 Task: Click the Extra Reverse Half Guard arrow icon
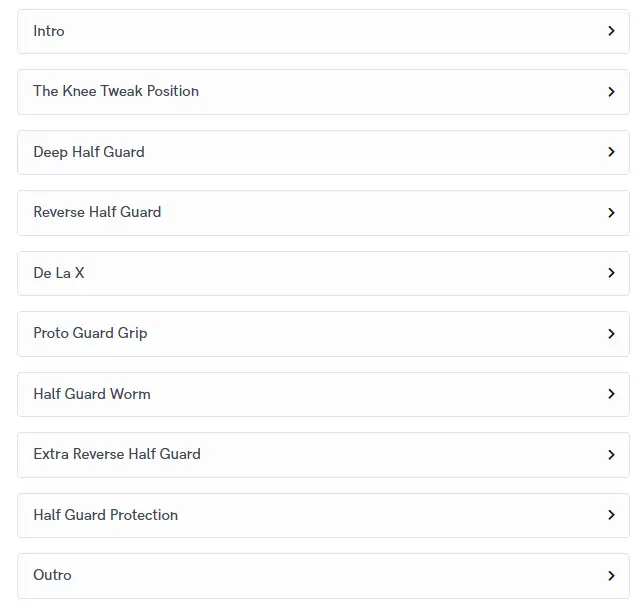[x=611, y=455]
